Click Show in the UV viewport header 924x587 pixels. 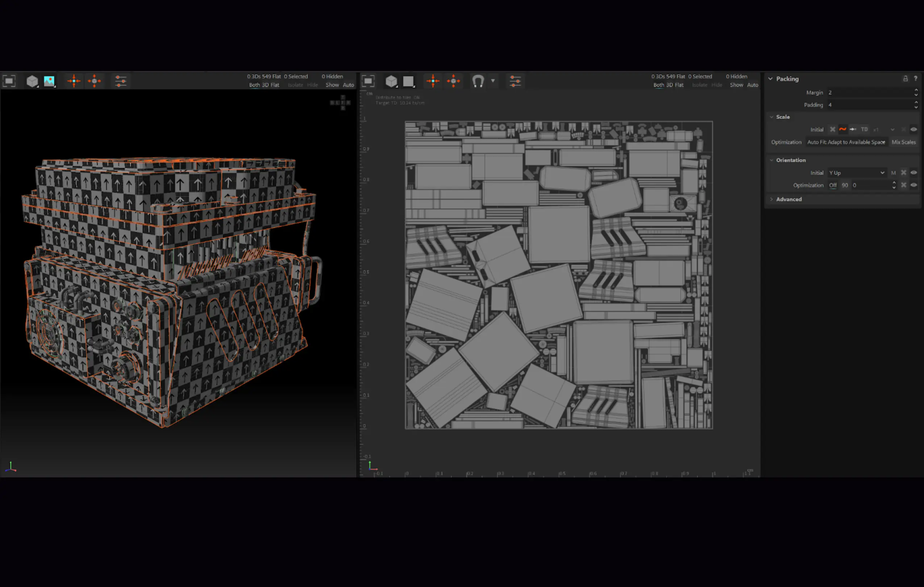[x=736, y=85]
